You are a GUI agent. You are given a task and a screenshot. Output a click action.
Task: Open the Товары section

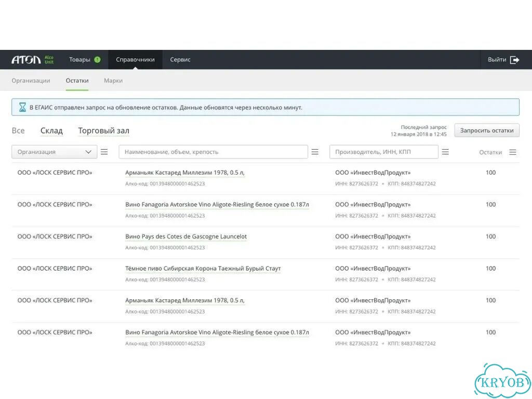click(79, 60)
